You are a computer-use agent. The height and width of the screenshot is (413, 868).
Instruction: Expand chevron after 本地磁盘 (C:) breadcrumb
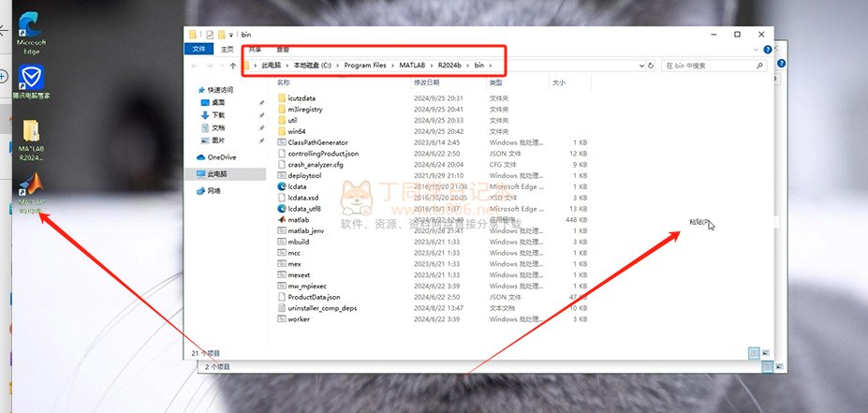point(337,66)
